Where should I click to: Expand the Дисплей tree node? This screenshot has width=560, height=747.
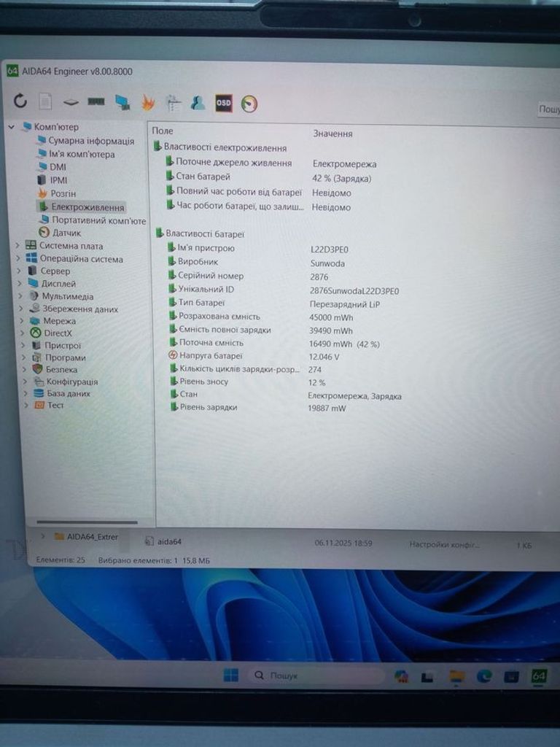pyautogui.click(x=20, y=284)
